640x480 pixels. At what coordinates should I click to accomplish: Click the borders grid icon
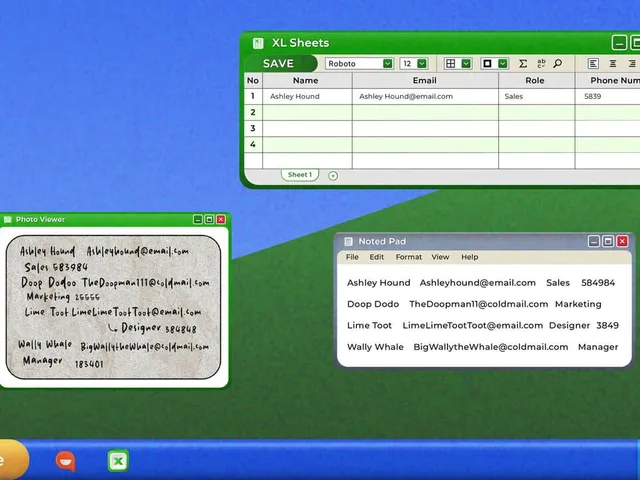450,63
